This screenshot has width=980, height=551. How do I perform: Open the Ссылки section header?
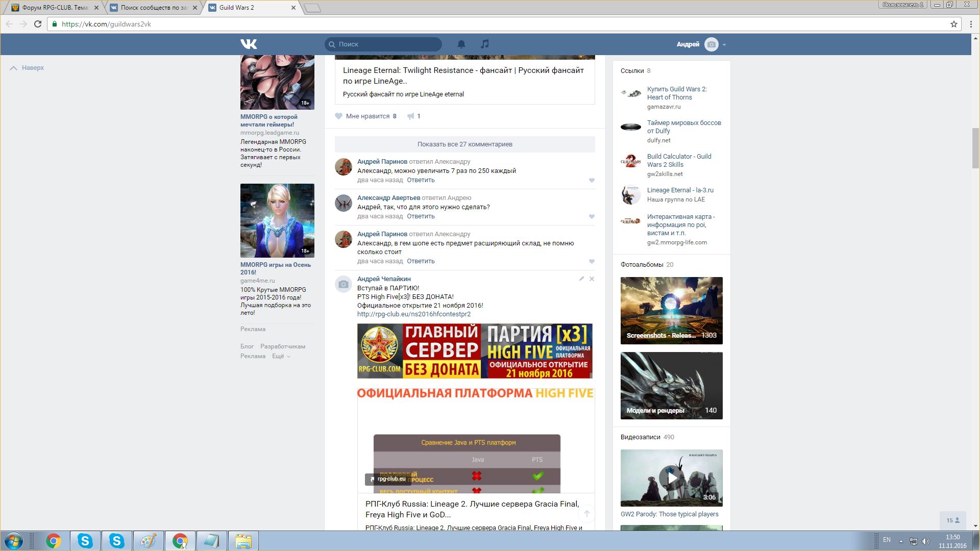(x=632, y=71)
